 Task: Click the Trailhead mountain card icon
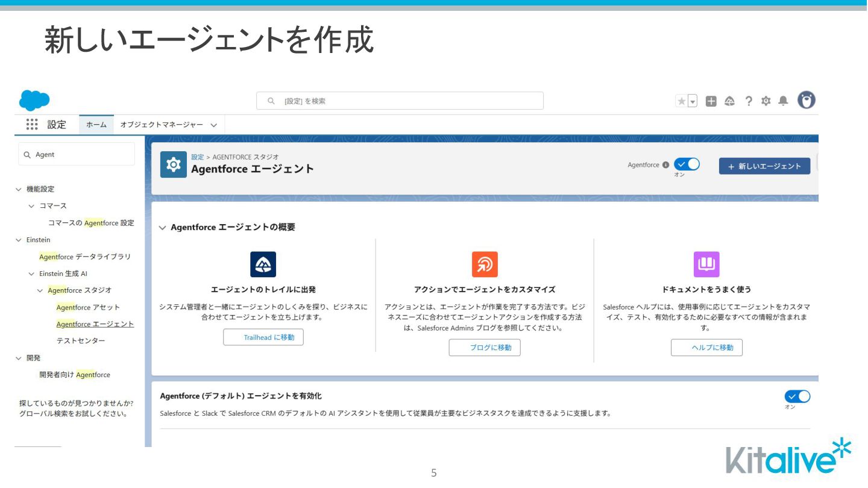[x=263, y=264]
